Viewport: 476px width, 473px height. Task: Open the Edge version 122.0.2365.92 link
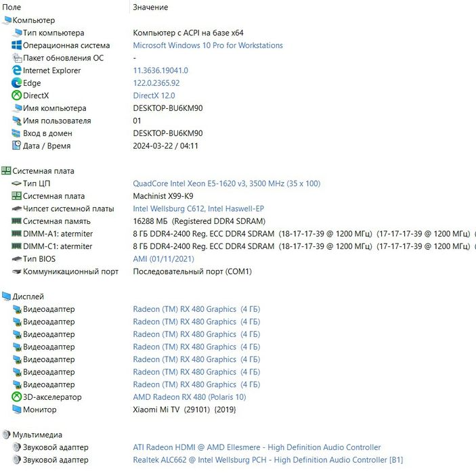[x=156, y=83]
